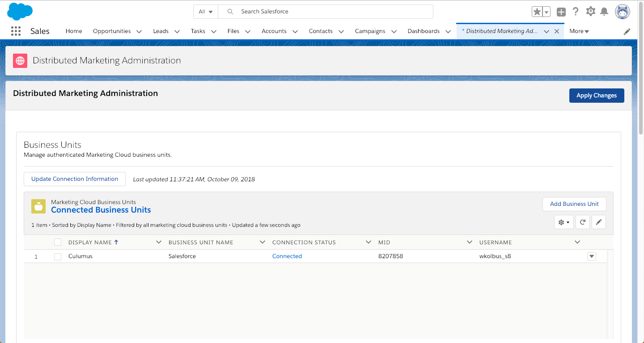Open Distributed Marketing tab chevron menu

coord(547,31)
